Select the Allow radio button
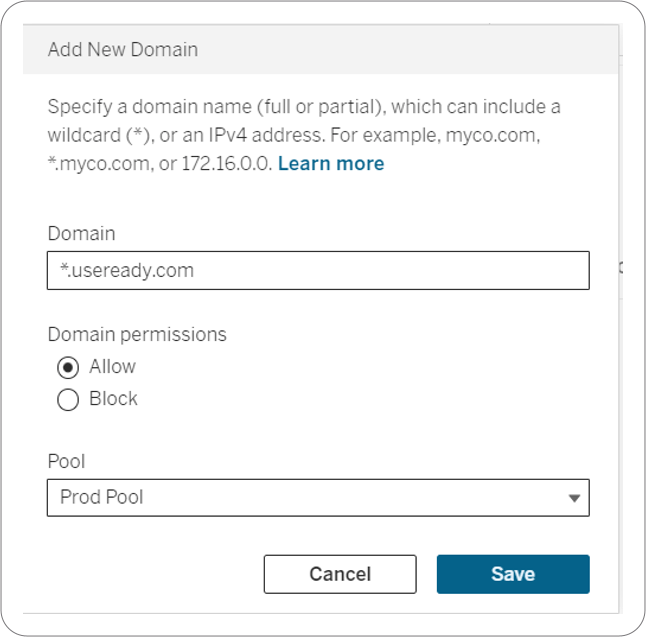Viewport: 646px width, 637px height. (68, 367)
